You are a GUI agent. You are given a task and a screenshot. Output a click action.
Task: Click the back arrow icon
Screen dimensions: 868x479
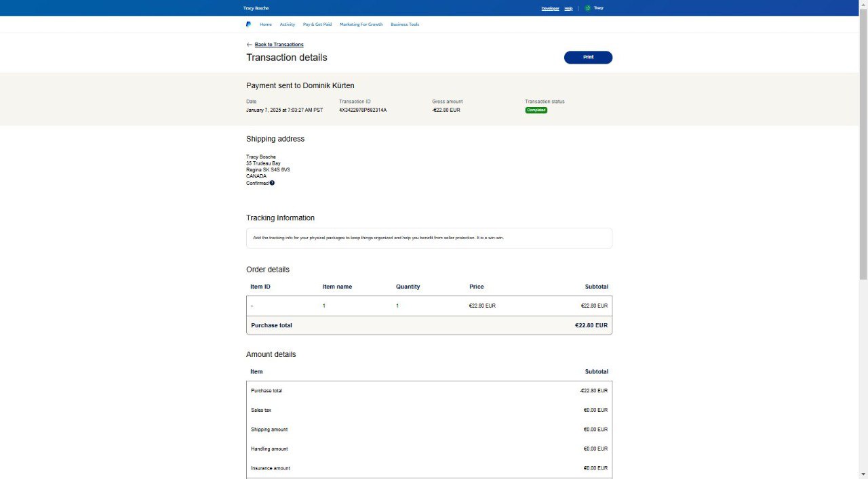[x=249, y=45]
